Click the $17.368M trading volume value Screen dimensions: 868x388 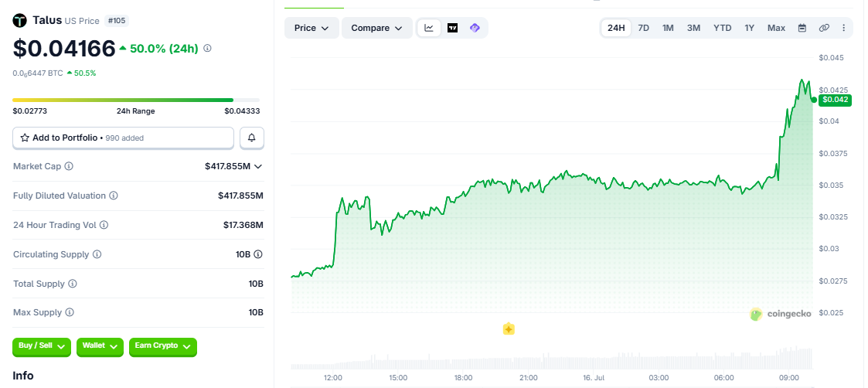click(243, 225)
